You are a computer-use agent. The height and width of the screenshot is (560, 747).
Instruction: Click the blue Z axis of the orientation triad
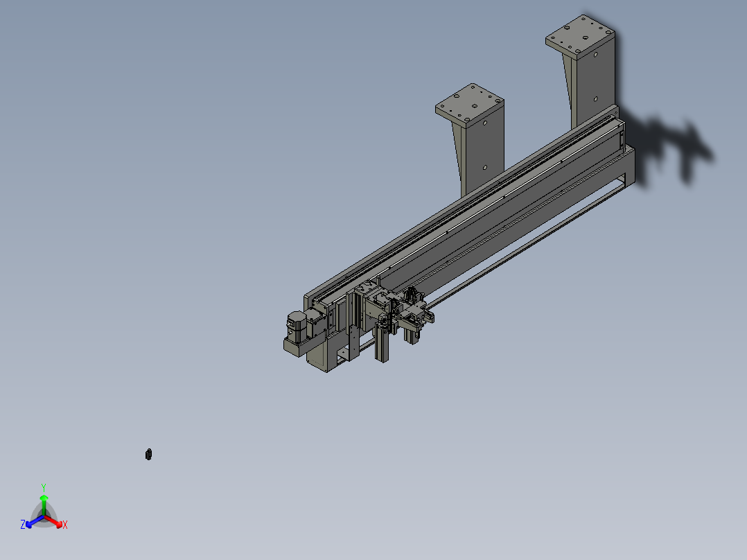click(35, 521)
